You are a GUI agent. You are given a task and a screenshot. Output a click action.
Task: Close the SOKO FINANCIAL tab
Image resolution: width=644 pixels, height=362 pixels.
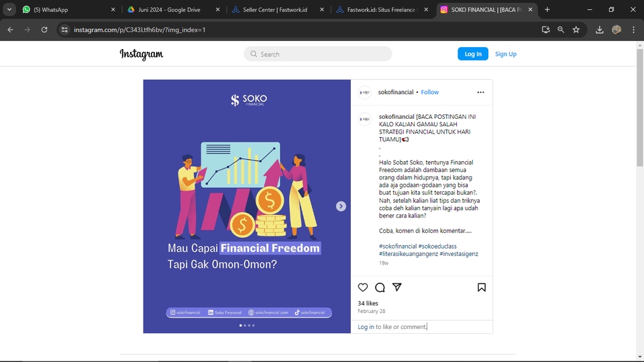(x=530, y=9)
